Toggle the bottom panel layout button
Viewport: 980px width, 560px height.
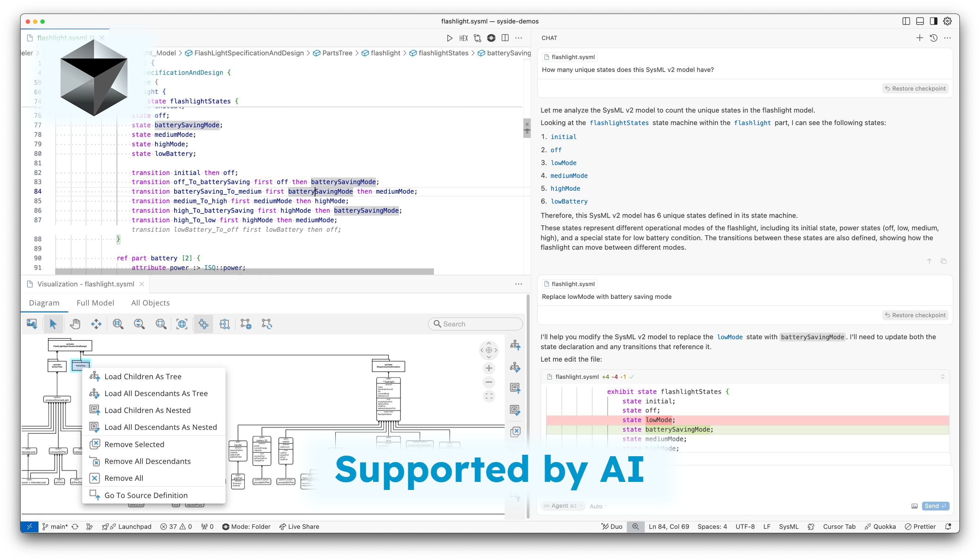[x=919, y=21]
